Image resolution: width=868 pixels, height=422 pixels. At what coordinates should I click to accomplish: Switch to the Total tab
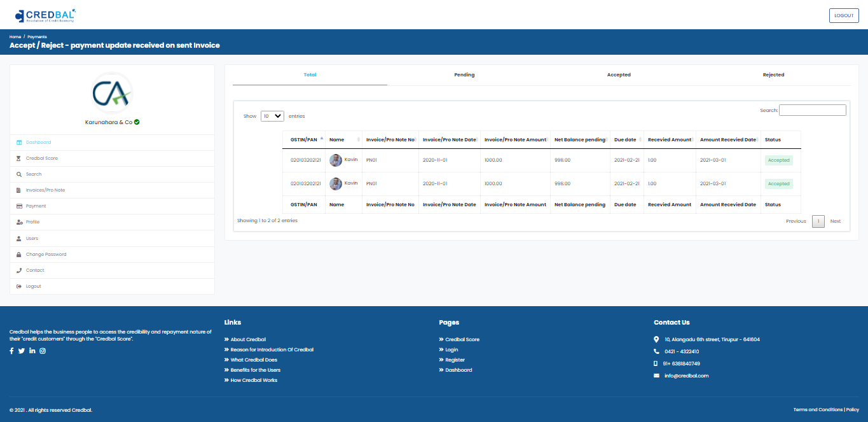[x=310, y=75]
